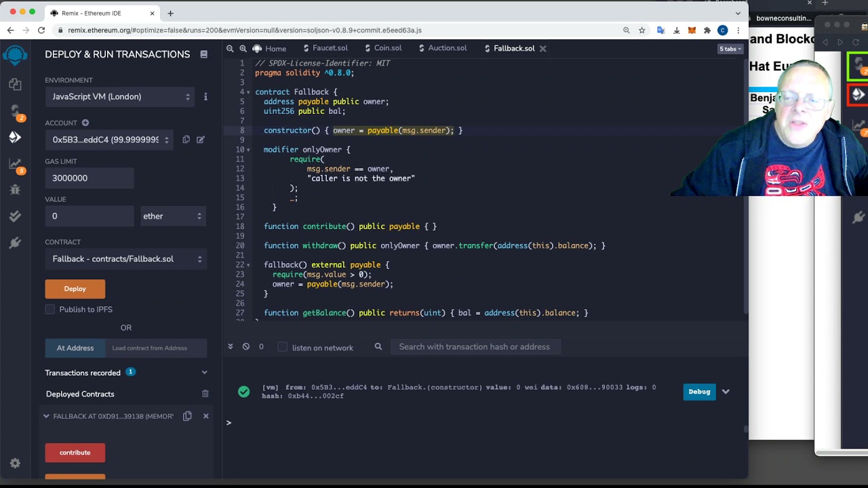Screen dimensions: 868x488
Task: Open Google Translate extension icon
Action: tap(660, 30)
